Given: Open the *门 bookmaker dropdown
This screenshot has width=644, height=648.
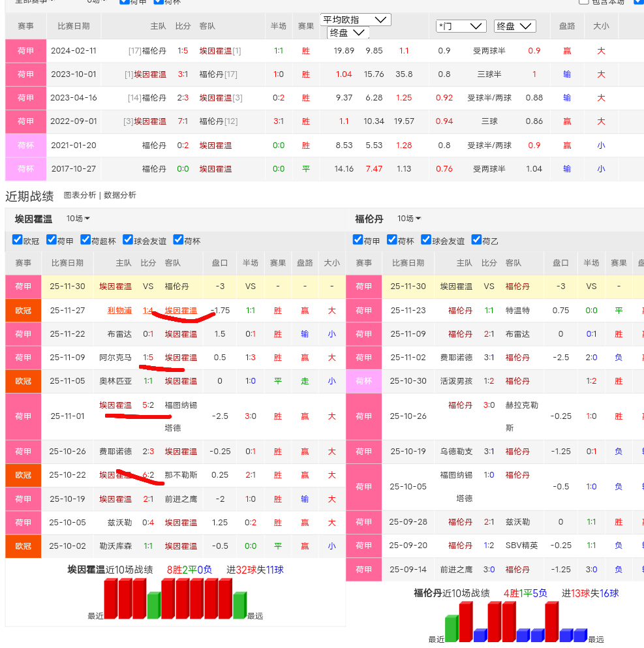Looking at the screenshot, I should coord(461,26).
